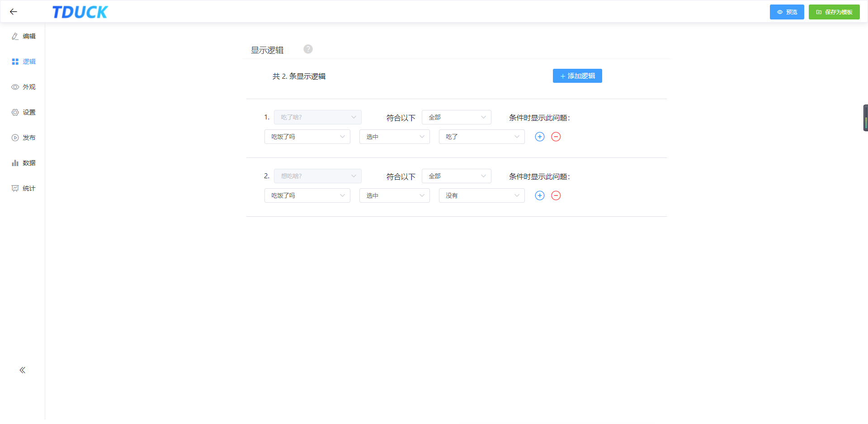Select the 逻辑 sidebar item
Image resolution: width=868 pixels, height=424 pixels.
coord(24,62)
